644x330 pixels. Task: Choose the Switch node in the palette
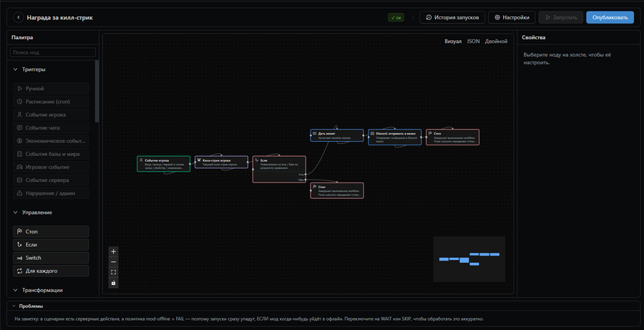[x=51, y=258]
